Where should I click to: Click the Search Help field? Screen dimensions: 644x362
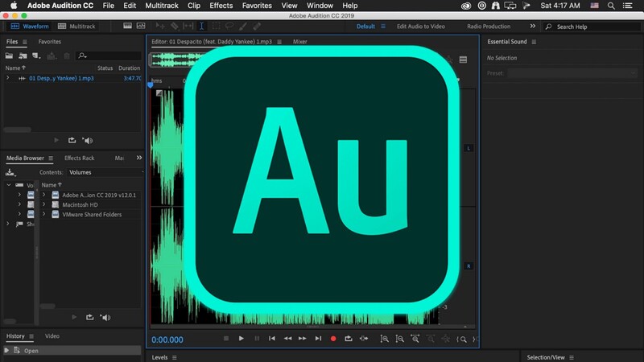pos(588,27)
